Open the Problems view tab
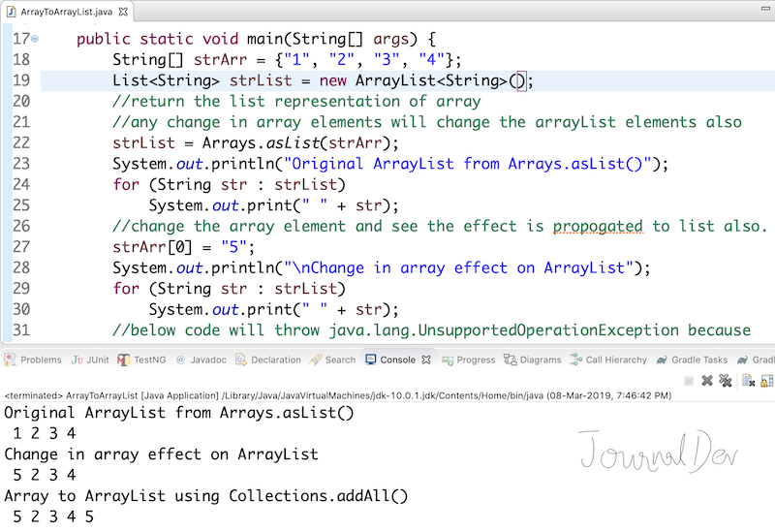 point(33,360)
